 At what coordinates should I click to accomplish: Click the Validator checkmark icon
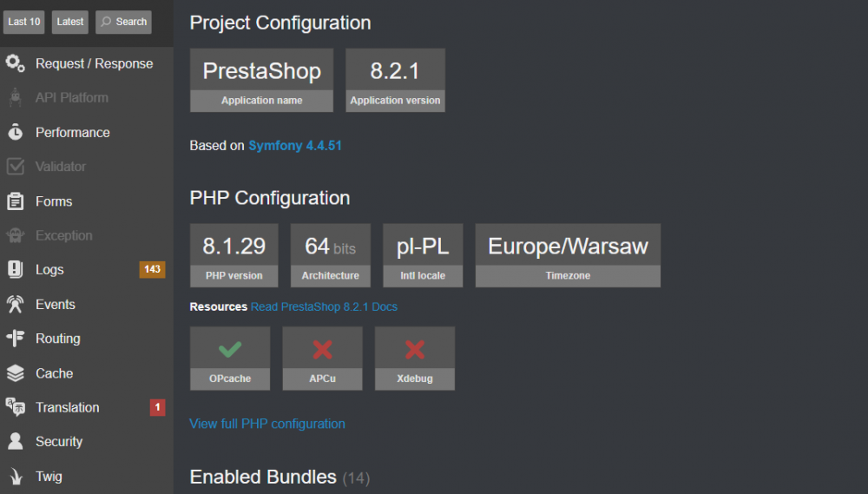point(16,167)
